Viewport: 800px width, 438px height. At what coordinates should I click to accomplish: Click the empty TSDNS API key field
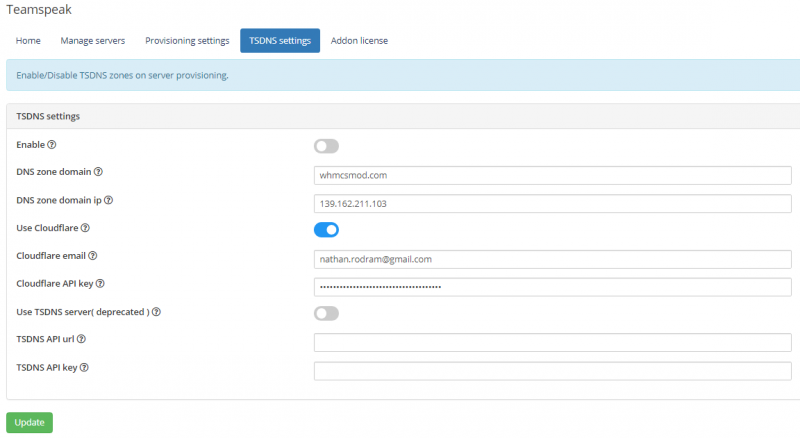[x=553, y=371]
